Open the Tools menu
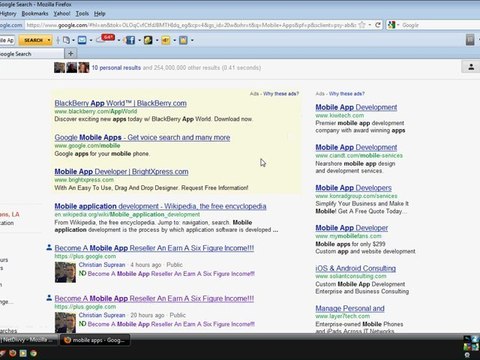Image resolution: width=480 pixels, height=360 pixels. (x=82, y=14)
